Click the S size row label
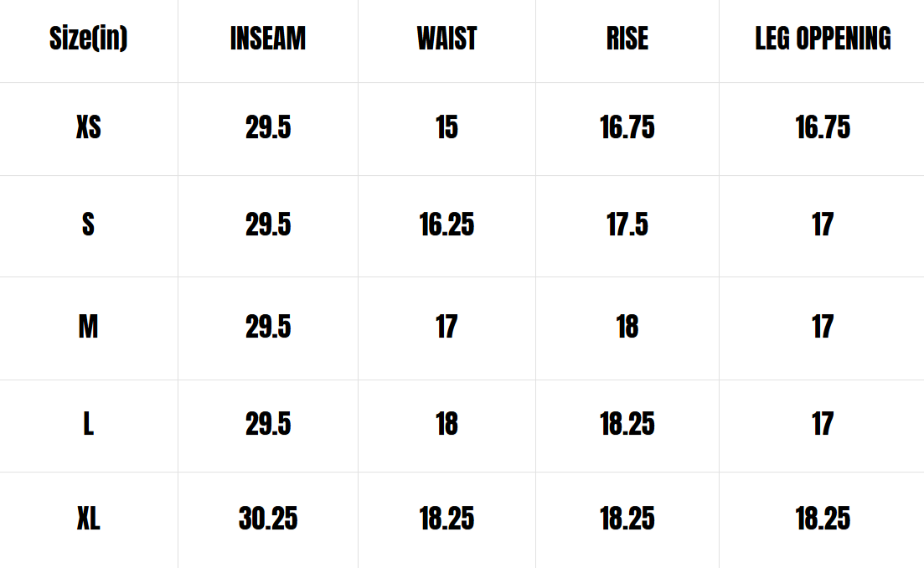The width and height of the screenshot is (924, 568). tap(88, 225)
